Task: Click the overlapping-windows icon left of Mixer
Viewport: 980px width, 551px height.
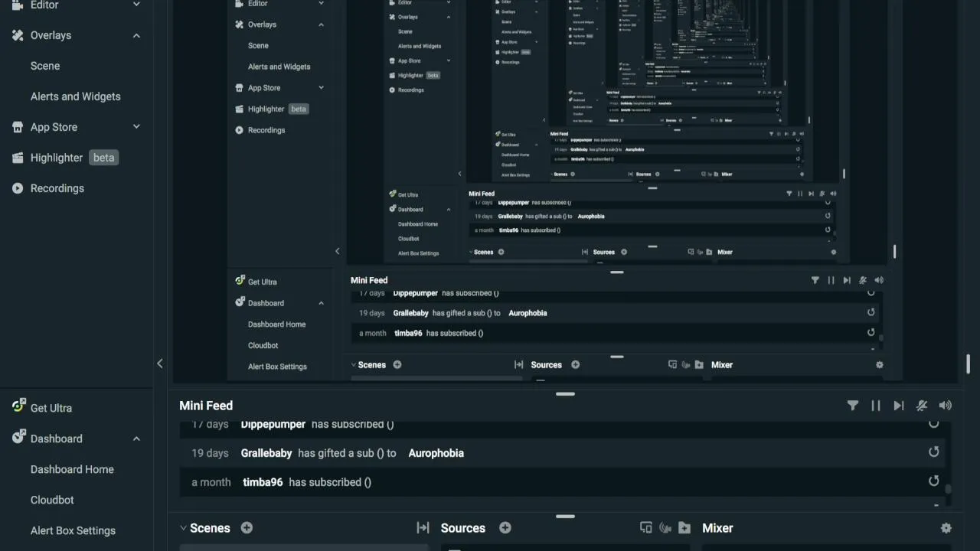Action: (x=646, y=527)
